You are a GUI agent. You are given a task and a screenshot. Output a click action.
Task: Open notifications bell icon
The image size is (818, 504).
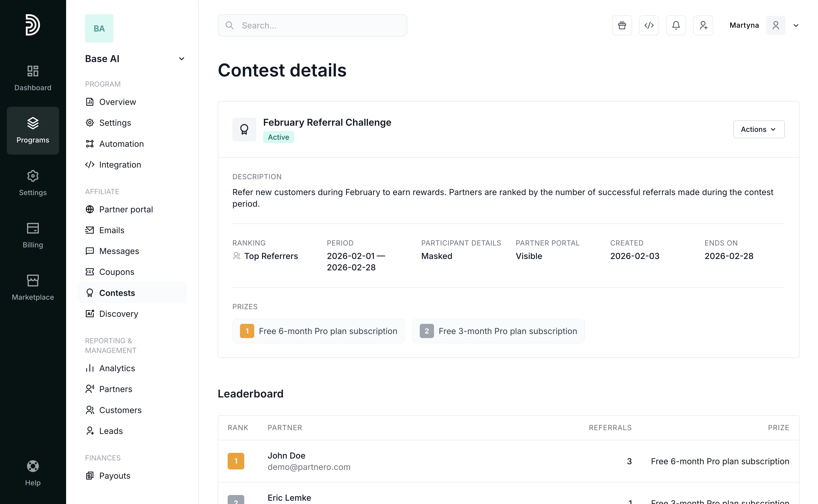(x=676, y=25)
